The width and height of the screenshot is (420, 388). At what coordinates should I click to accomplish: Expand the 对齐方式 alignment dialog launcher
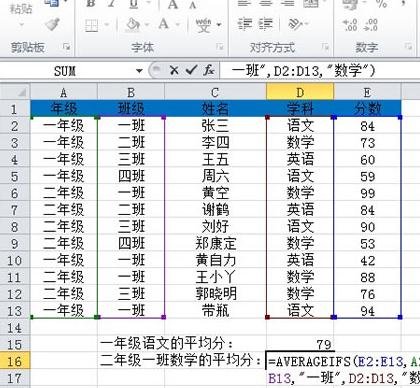pos(325,47)
